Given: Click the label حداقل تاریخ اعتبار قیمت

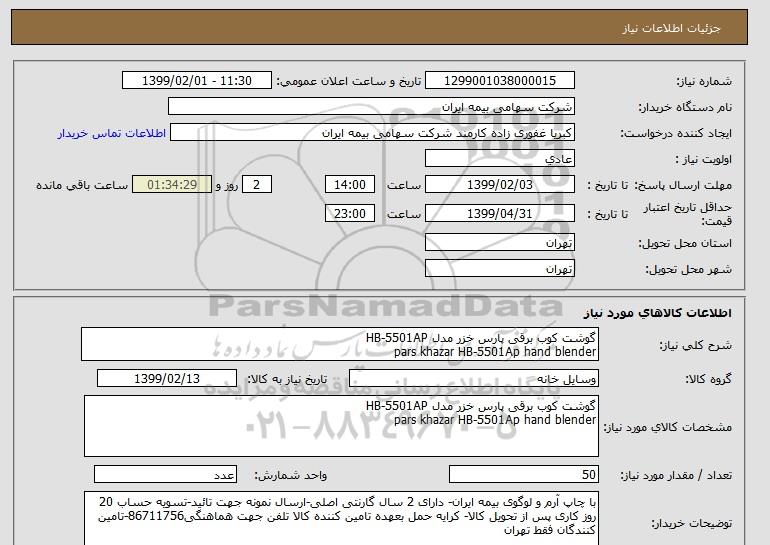Looking at the screenshot, I should [x=688, y=214].
